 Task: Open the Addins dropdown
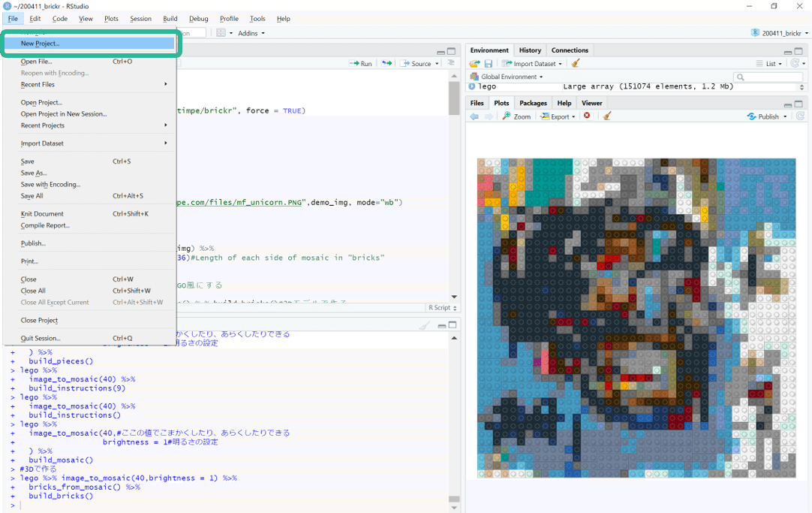point(251,33)
